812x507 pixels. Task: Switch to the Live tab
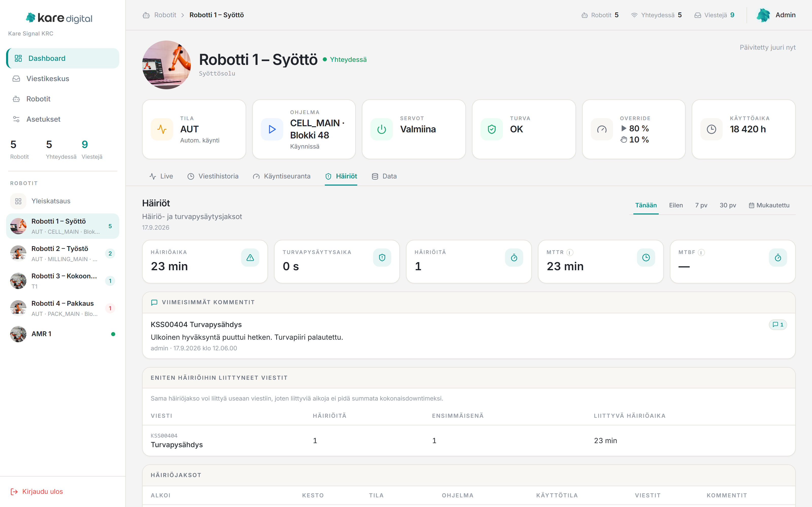[161, 176]
